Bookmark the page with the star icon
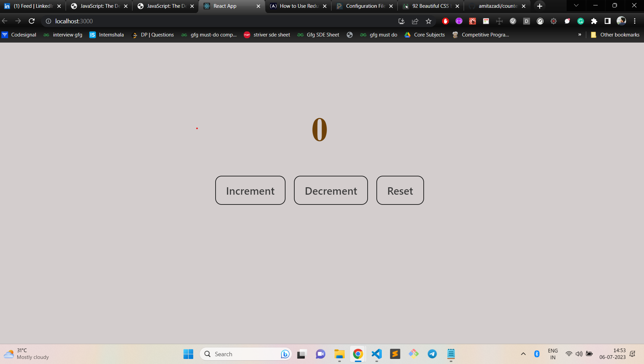This screenshot has height=364, width=644. point(428,21)
